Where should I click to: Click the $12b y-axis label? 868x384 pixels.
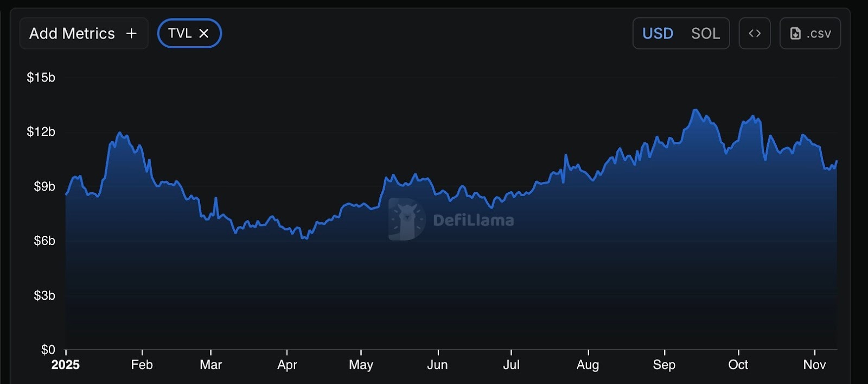coord(41,132)
